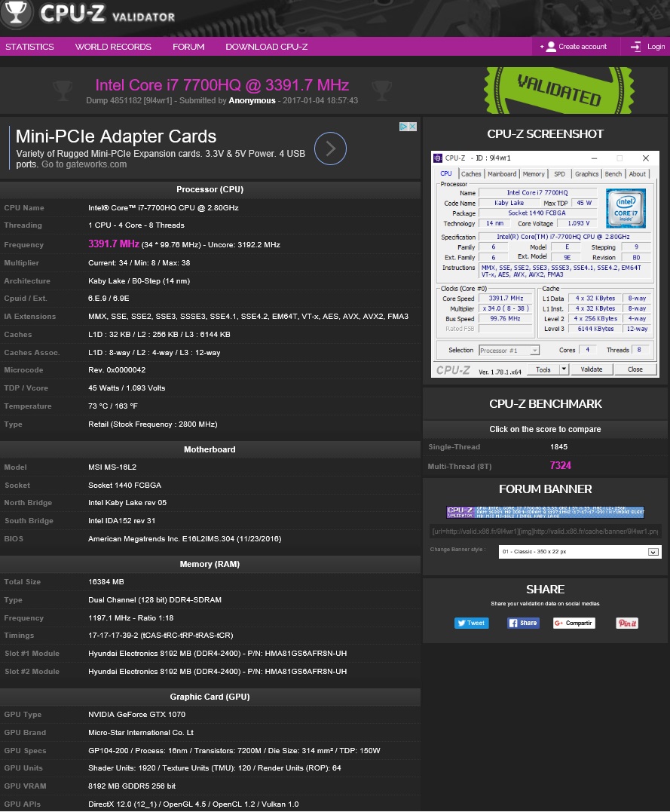
Task: Open the Change Banner style dropdown
Action: pyautogui.click(x=580, y=552)
